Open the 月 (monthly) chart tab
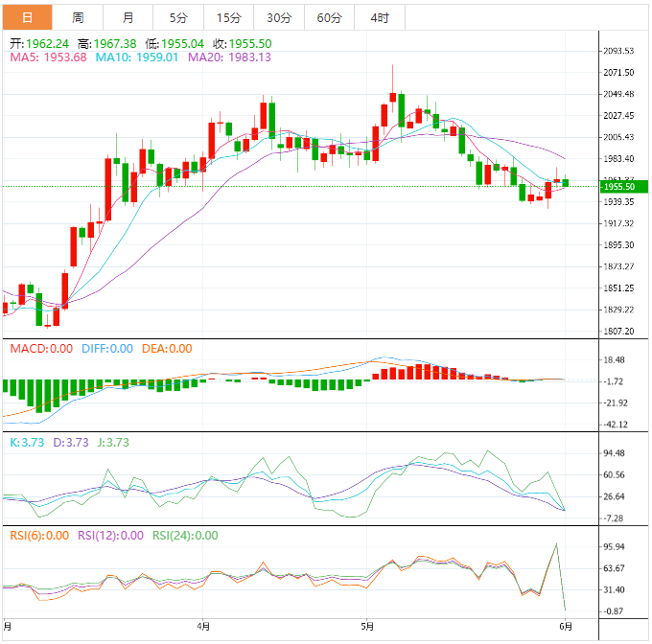 coord(128,17)
